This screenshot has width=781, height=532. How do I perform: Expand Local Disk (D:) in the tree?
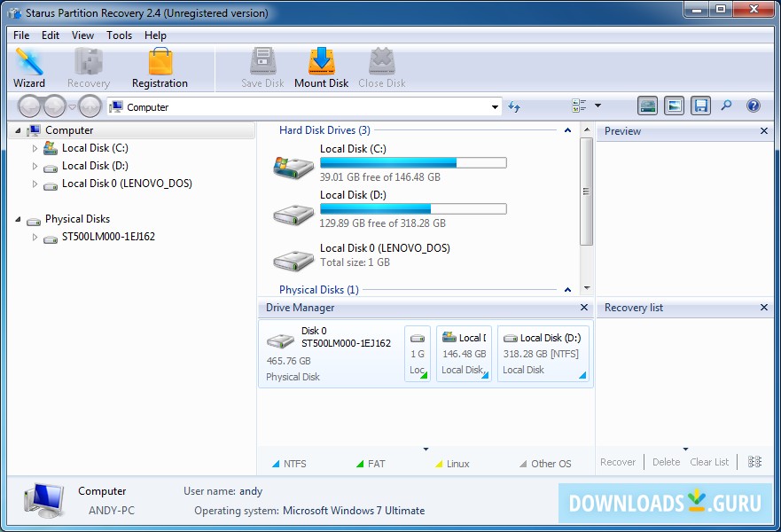point(35,166)
